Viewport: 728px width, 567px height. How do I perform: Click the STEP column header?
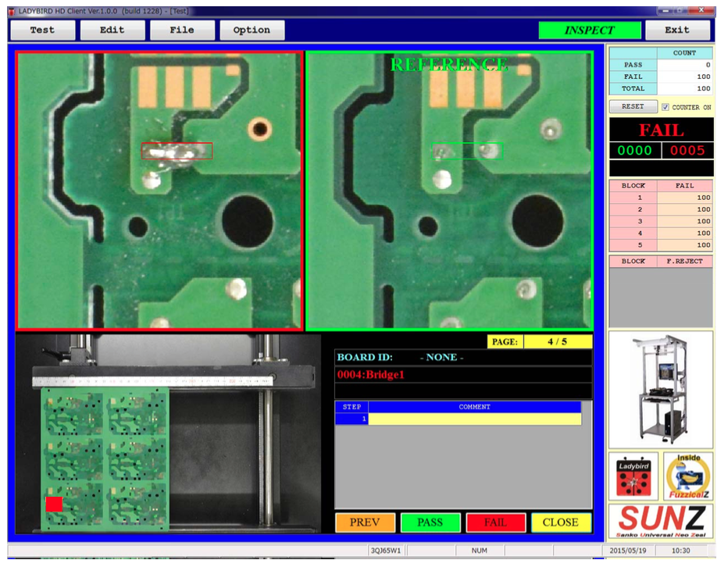click(x=352, y=407)
